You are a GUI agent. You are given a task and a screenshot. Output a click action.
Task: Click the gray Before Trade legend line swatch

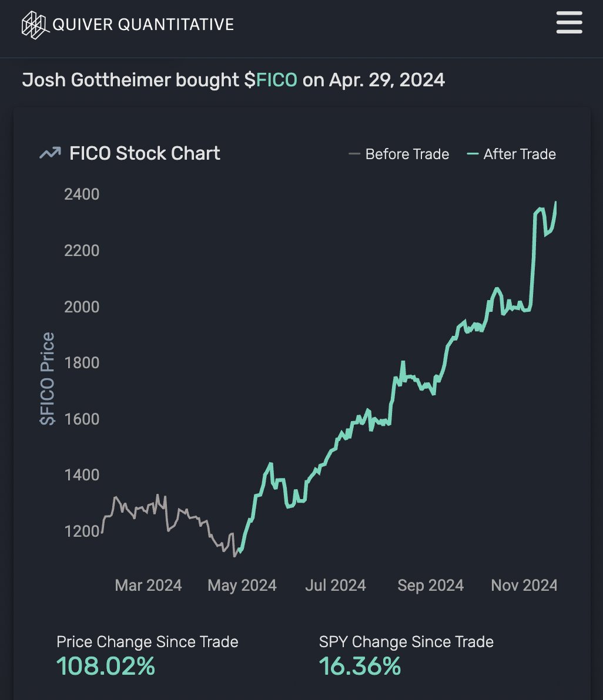354,154
